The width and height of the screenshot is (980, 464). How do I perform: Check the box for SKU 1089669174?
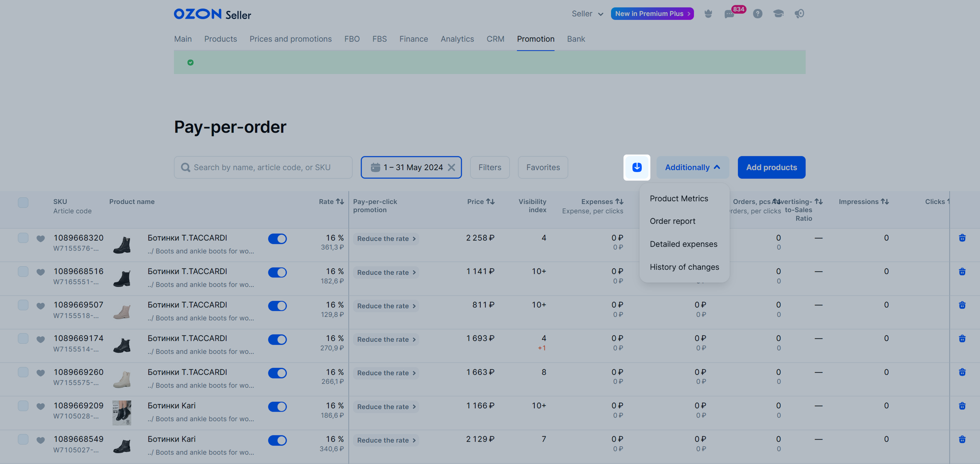tap(23, 338)
